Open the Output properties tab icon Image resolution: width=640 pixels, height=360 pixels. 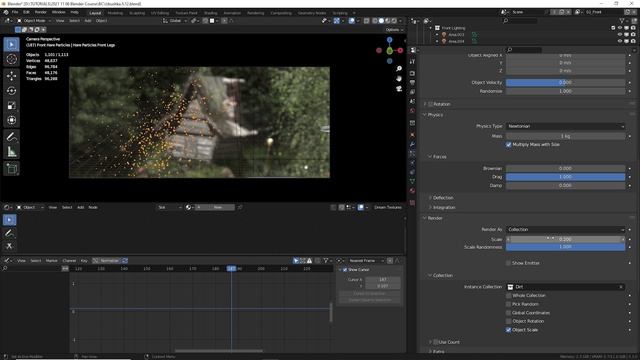coord(412,83)
